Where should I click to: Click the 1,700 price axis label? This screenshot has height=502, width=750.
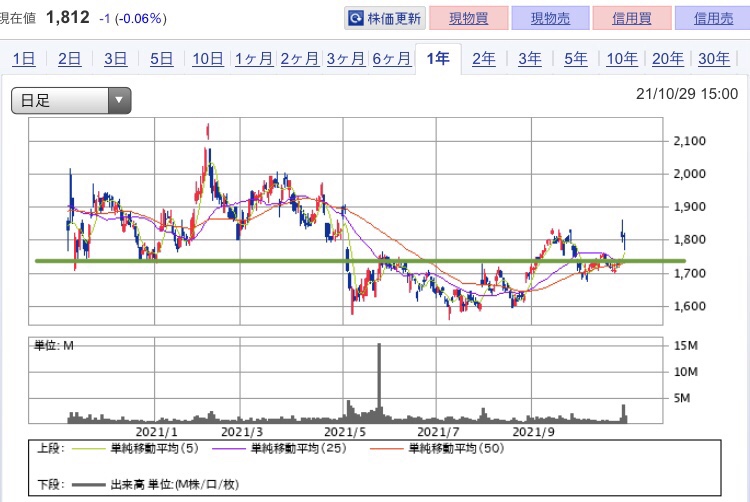[689, 273]
